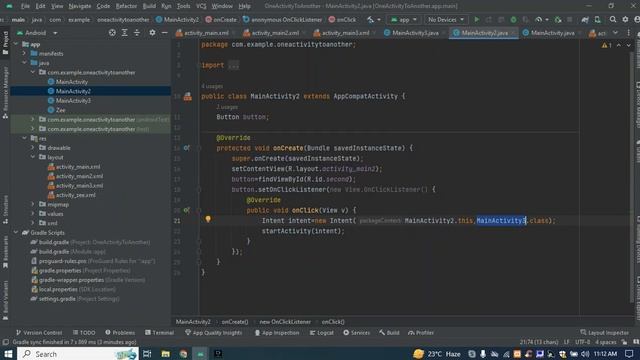Click override gutter icon next to onClick
640x360 pixels.
187,210
